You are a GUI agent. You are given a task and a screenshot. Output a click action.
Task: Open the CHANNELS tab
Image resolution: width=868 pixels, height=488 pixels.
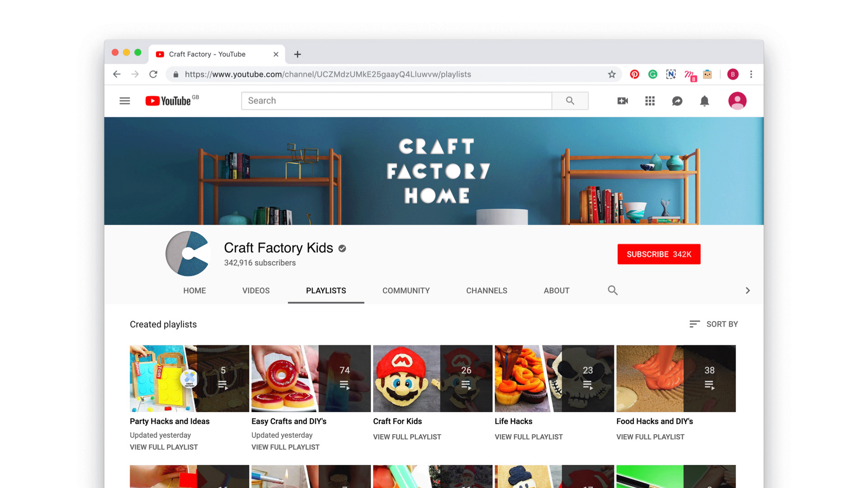(486, 291)
